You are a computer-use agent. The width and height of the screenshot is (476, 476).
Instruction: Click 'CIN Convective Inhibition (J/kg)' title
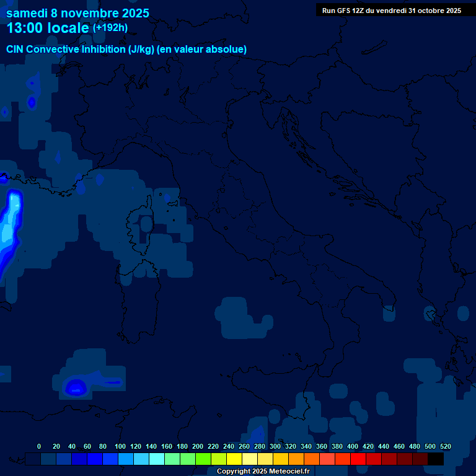point(80,49)
